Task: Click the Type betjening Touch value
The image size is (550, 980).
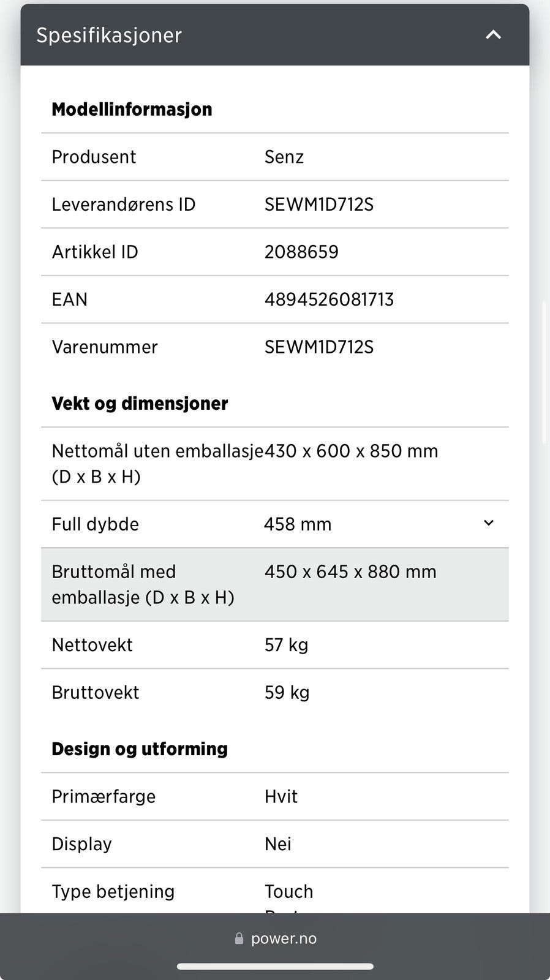Action: point(288,891)
